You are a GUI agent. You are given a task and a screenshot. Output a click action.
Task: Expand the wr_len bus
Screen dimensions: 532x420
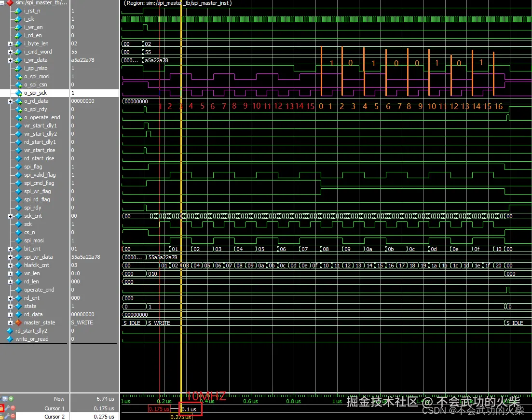10,273
